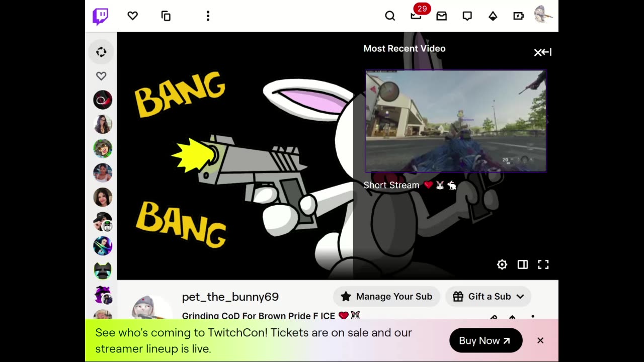Select the 'Most Recent Video' heading
The height and width of the screenshot is (362, 644).
point(405,49)
